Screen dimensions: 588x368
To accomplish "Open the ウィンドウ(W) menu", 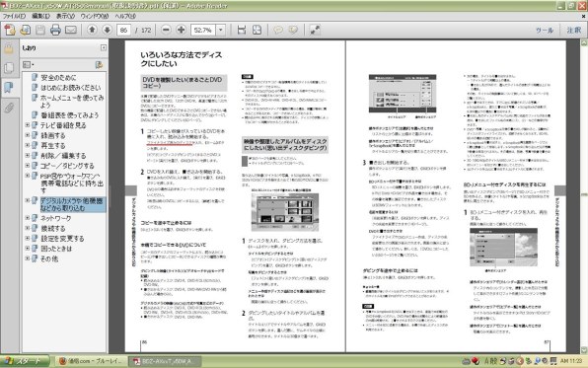I will (x=95, y=16).
